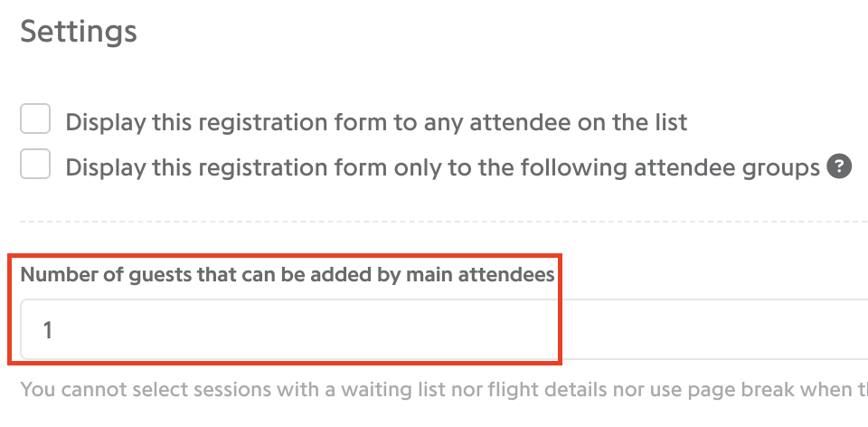Toggle first Display this registration form checkbox
The width and height of the screenshot is (868, 427).
click(x=35, y=119)
